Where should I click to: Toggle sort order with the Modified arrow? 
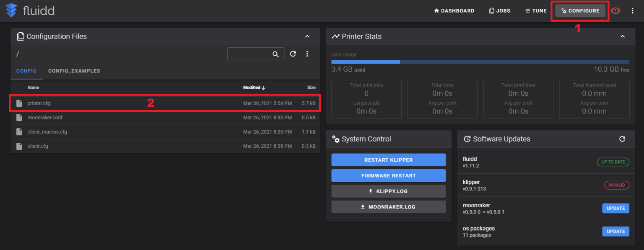[x=263, y=87]
